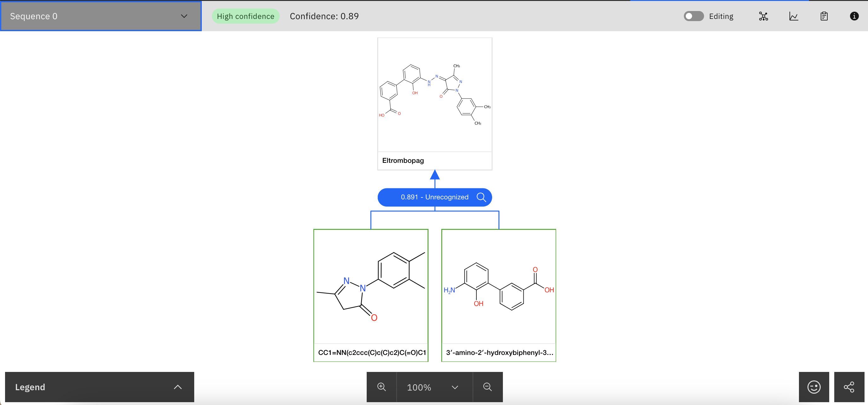Click the smiley feedback icon near bottom right

pyautogui.click(x=814, y=387)
